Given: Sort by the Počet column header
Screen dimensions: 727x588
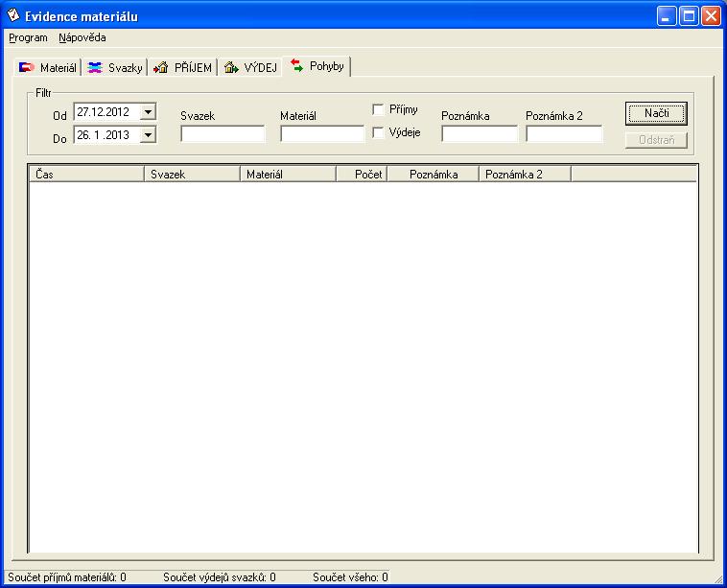Looking at the screenshot, I should click(362, 175).
